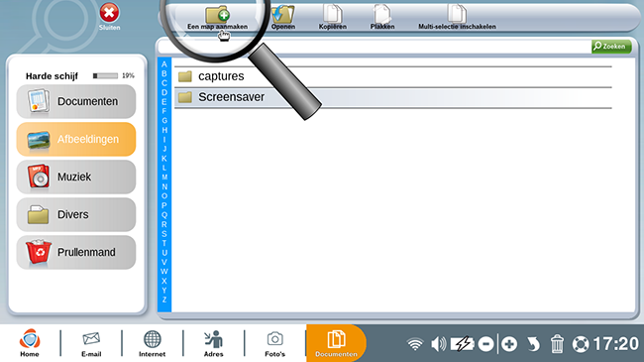This screenshot has width=644, height=362.
Task: Open E-mail from the bottom bar
Action: pos(91,344)
